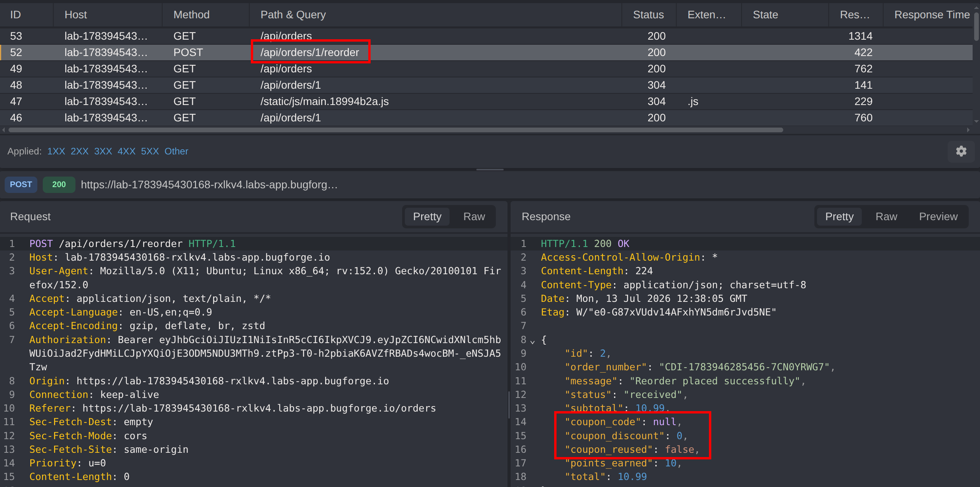Click the POST method badge
The height and width of the screenshot is (487, 980).
[x=21, y=184]
